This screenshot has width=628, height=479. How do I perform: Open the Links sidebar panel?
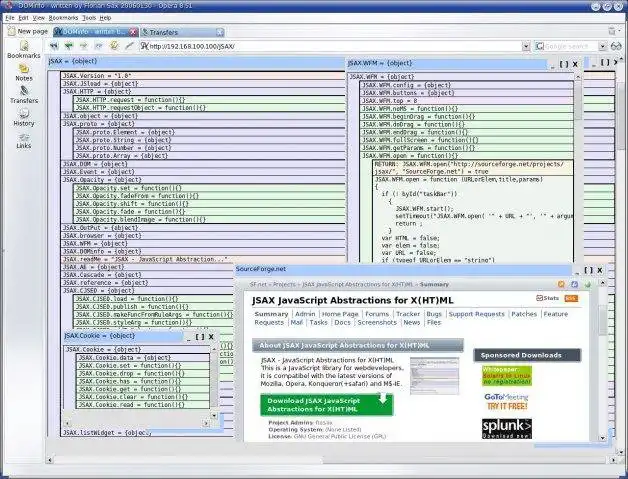(x=24, y=141)
